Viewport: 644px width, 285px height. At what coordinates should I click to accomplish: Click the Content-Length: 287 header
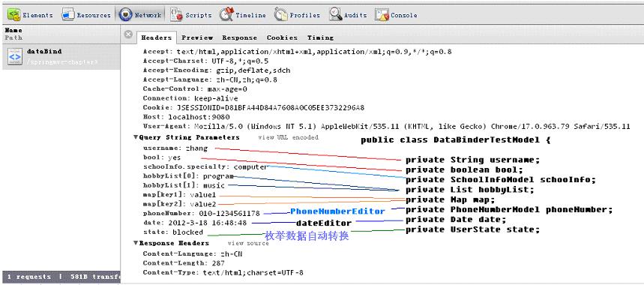(x=184, y=262)
